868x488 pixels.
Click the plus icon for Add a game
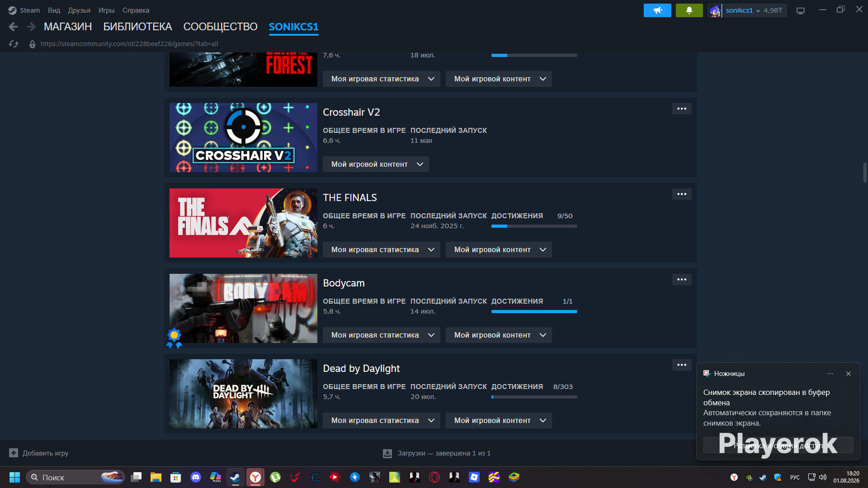14,453
